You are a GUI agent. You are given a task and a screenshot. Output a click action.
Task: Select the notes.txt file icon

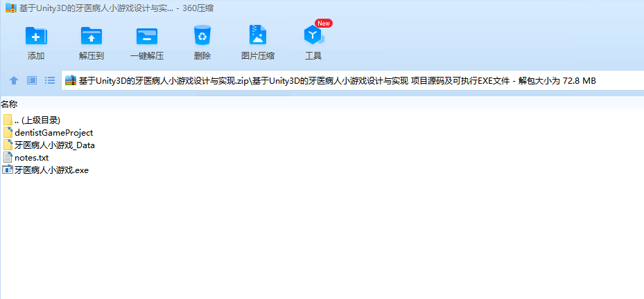point(8,157)
